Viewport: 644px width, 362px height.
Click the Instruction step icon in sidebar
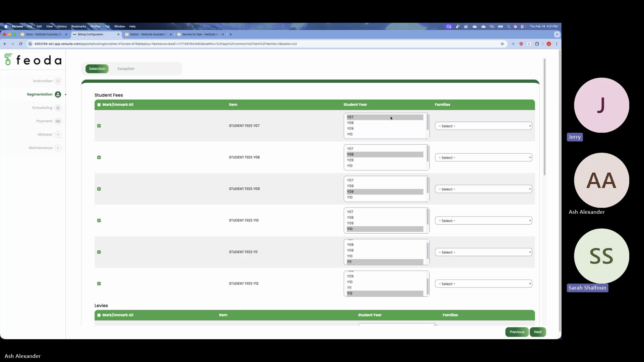coord(58,81)
